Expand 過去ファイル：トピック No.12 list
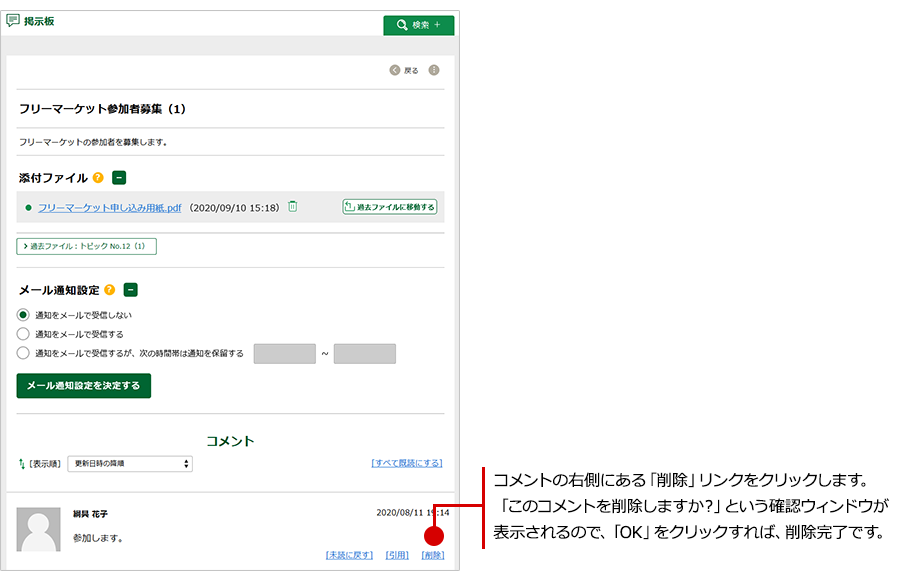Viewport: 900px width, 582px height. coord(87,246)
